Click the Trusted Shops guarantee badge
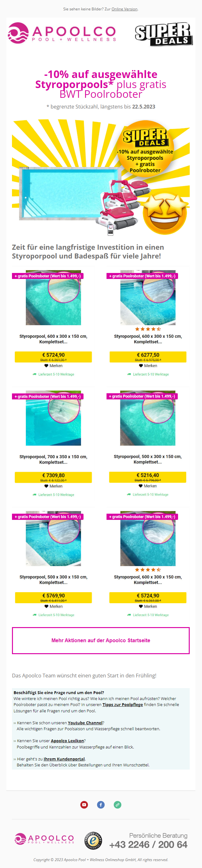Image resolution: width=202 pixels, height=868 pixels. pyautogui.click(x=93, y=841)
